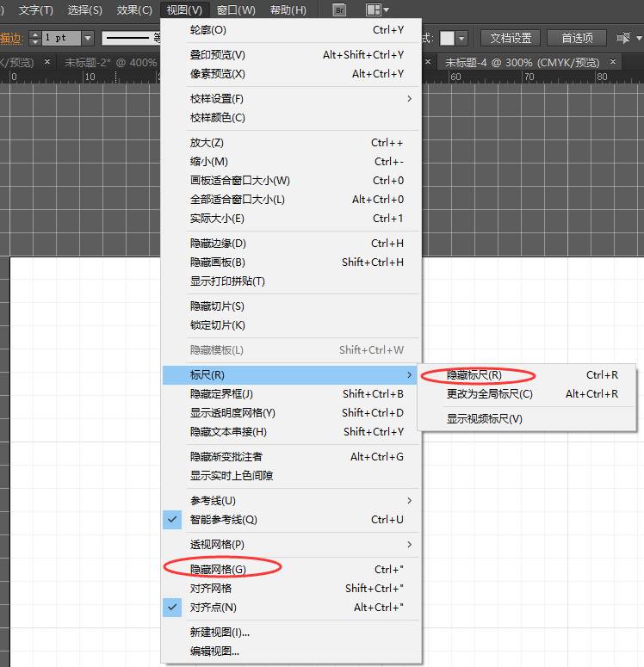This screenshot has width=644, height=667.
Task: Toggle 对齐网格 snapping
Action: tap(292, 589)
